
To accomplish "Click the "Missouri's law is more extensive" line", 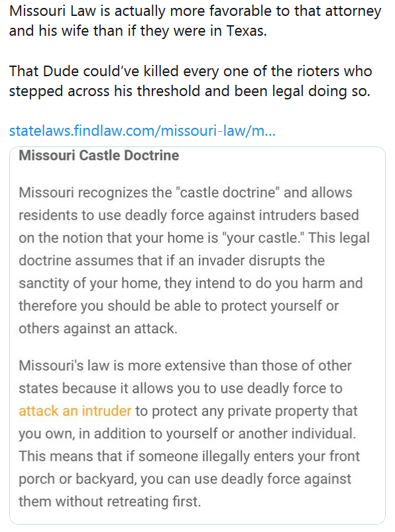I will coord(185,366).
